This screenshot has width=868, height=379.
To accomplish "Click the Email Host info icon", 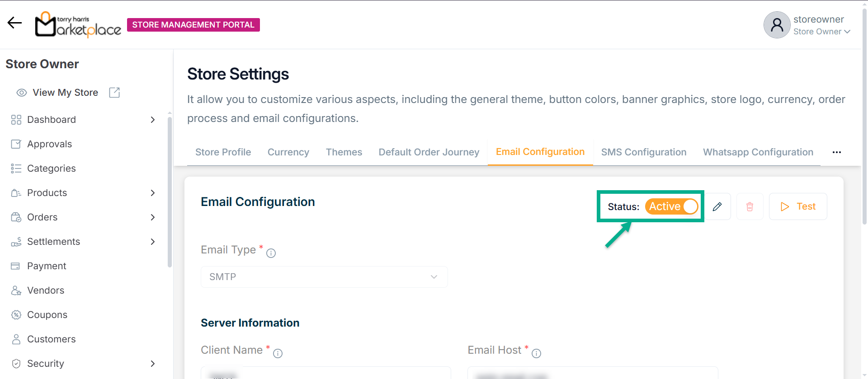I will pyautogui.click(x=536, y=354).
